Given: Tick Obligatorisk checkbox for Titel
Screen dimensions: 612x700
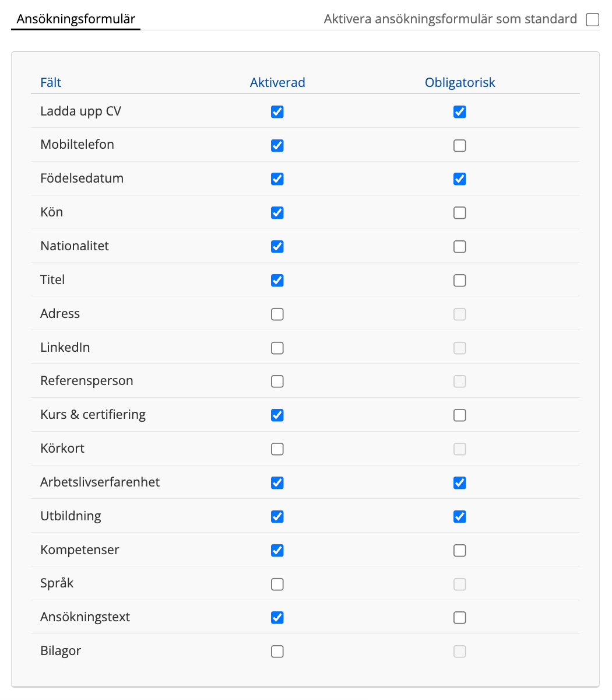Looking at the screenshot, I should pyautogui.click(x=460, y=281).
